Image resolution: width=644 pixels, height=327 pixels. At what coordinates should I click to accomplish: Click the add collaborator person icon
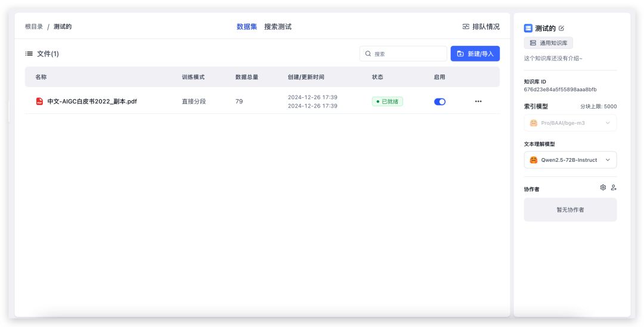pos(614,187)
